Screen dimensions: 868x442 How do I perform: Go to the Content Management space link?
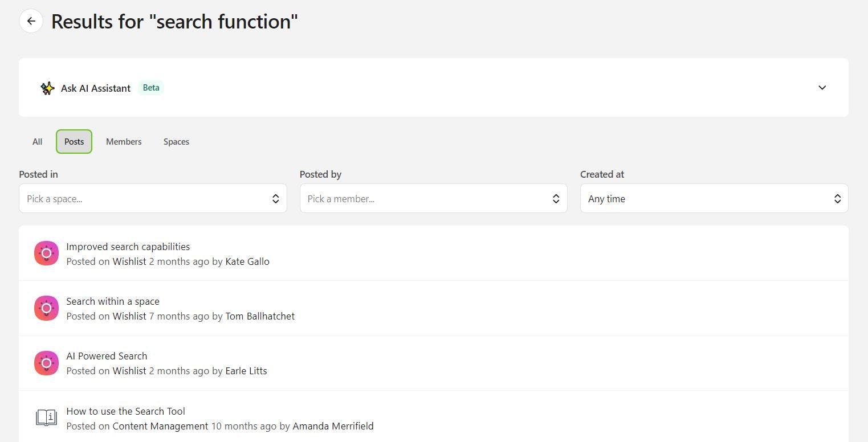[x=160, y=426]
